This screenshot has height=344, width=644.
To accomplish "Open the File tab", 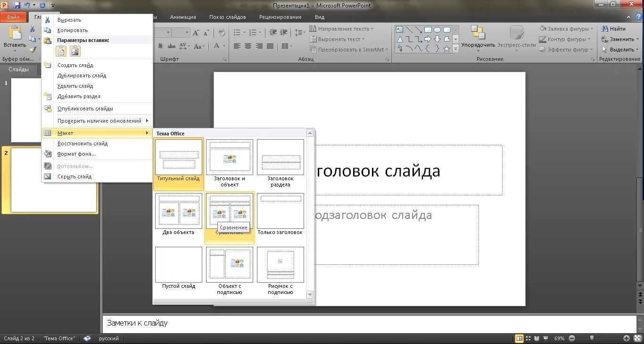I will click(14, 17).
